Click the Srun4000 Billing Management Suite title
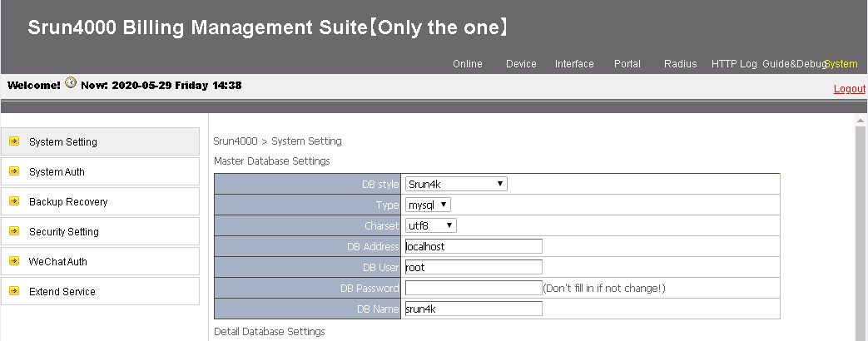The width and height of the screenshot is (868, 341). 268,27
